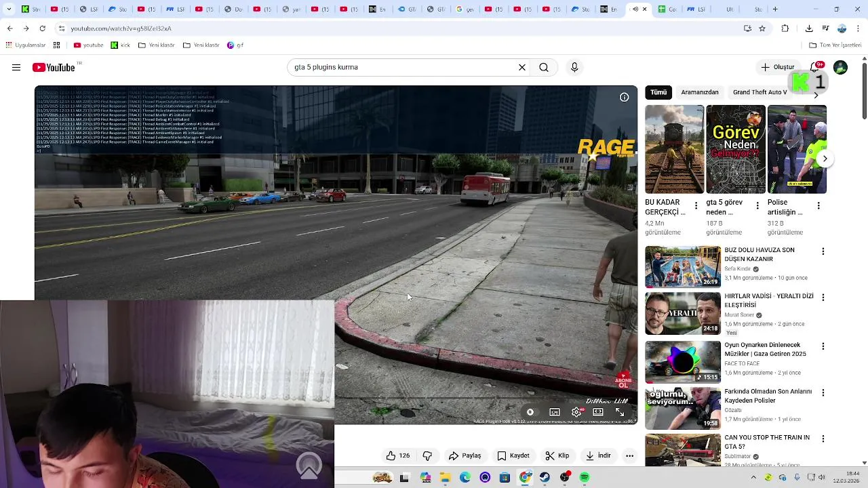Open Chrome tab search chevron
This screenshot has height=488, width=868.
click(x=9, y=9)
